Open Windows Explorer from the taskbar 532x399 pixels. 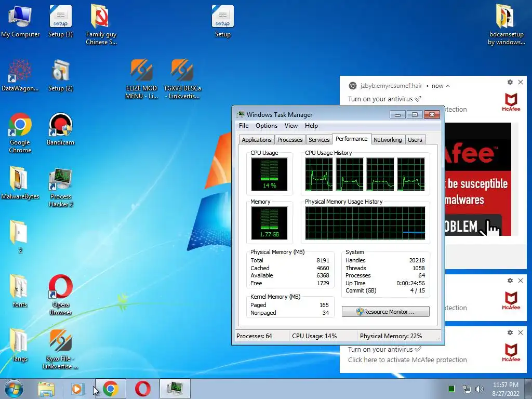tap(46, 389)
